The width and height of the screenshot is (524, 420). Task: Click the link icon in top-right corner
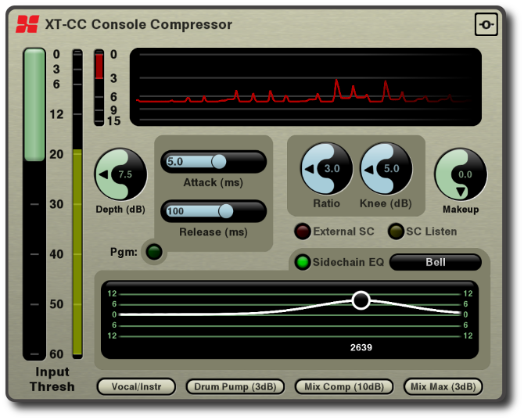[486, 24]
